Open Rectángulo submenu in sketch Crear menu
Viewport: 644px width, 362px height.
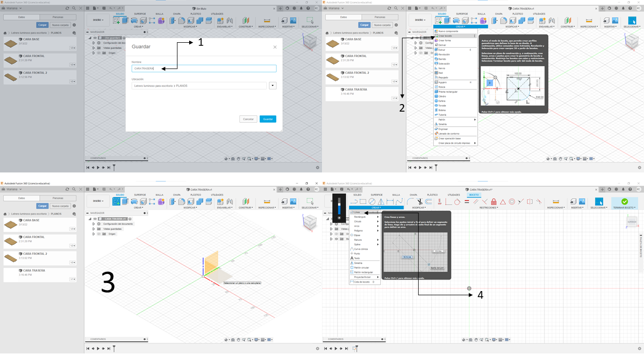[364, 217]
